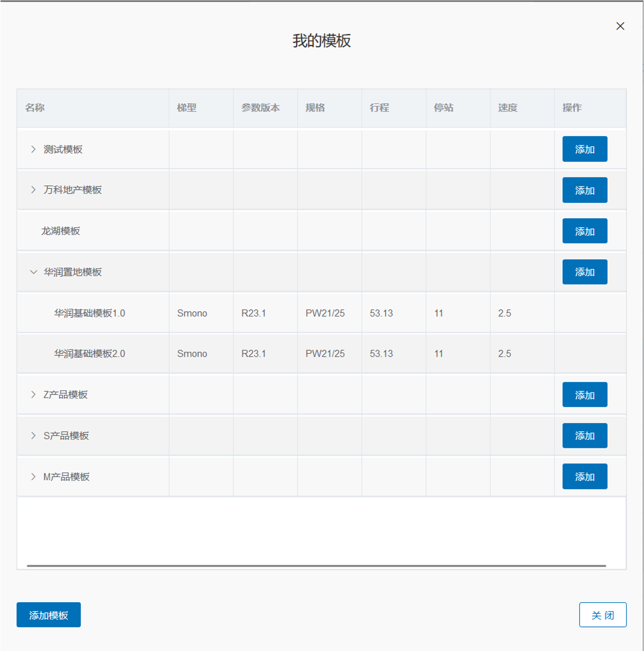
Task: Add the 龙湖模板 template
Action: [584, 231]
